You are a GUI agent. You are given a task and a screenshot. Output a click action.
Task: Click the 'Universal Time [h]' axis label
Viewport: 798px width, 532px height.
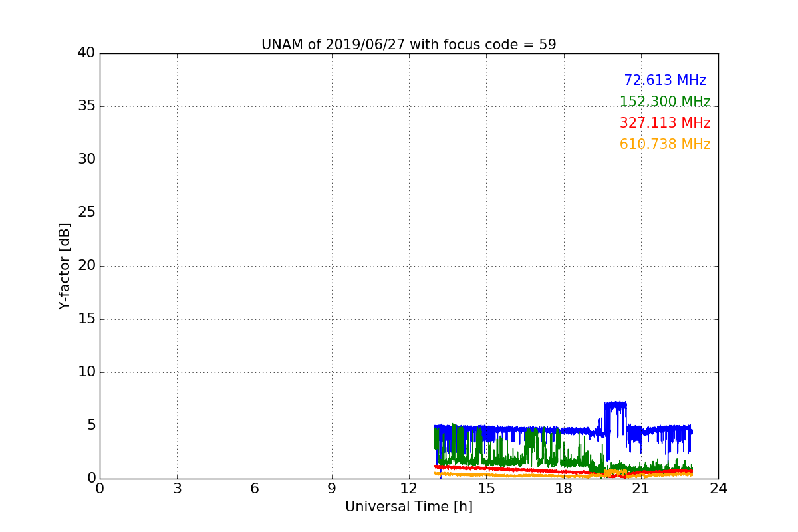(x=408, y=507)
